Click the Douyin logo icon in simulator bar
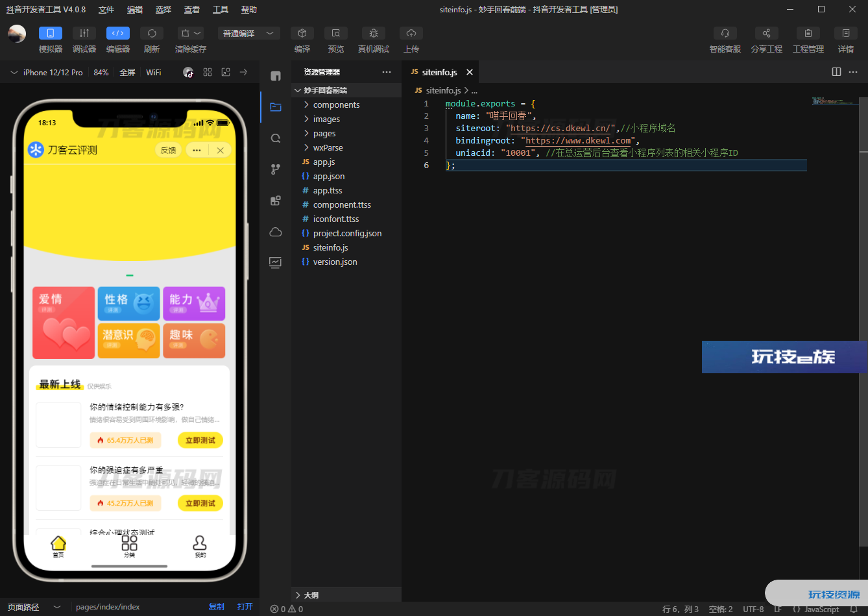This screenshot has height=616, width=868. (188, 73)
